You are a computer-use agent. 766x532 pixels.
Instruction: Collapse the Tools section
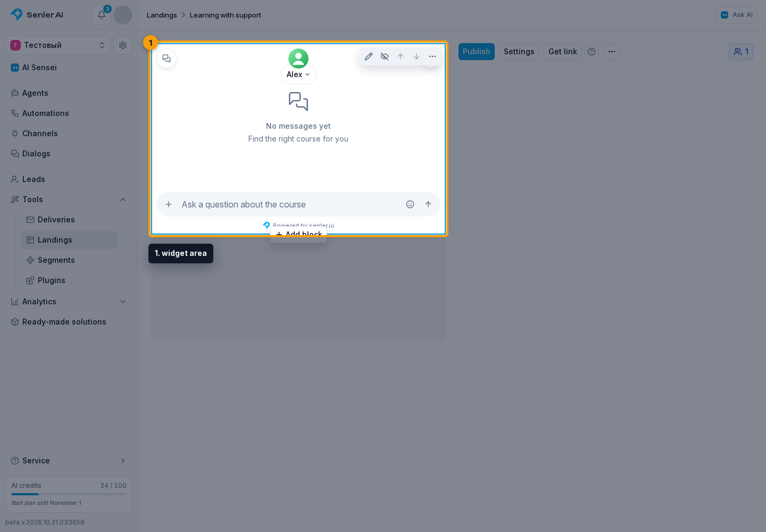click(123, 199)
